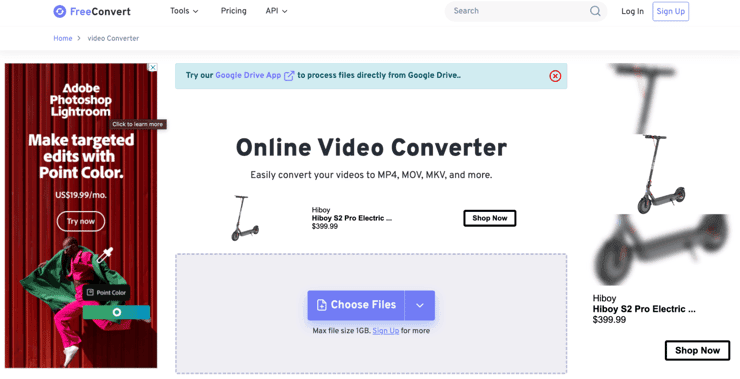740x379 pixels.
Task: Click the eyedropper icon in Lightroom ad
Action: click(x=105, y=255)
